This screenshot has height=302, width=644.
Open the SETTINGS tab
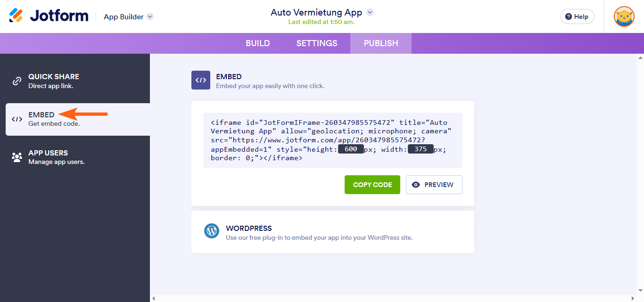[316, 43]
